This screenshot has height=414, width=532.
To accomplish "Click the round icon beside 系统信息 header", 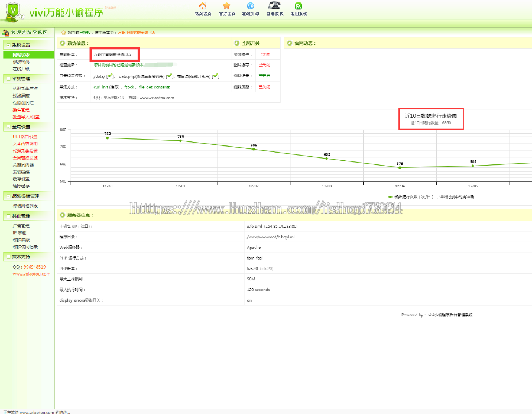I will [63, 43].
